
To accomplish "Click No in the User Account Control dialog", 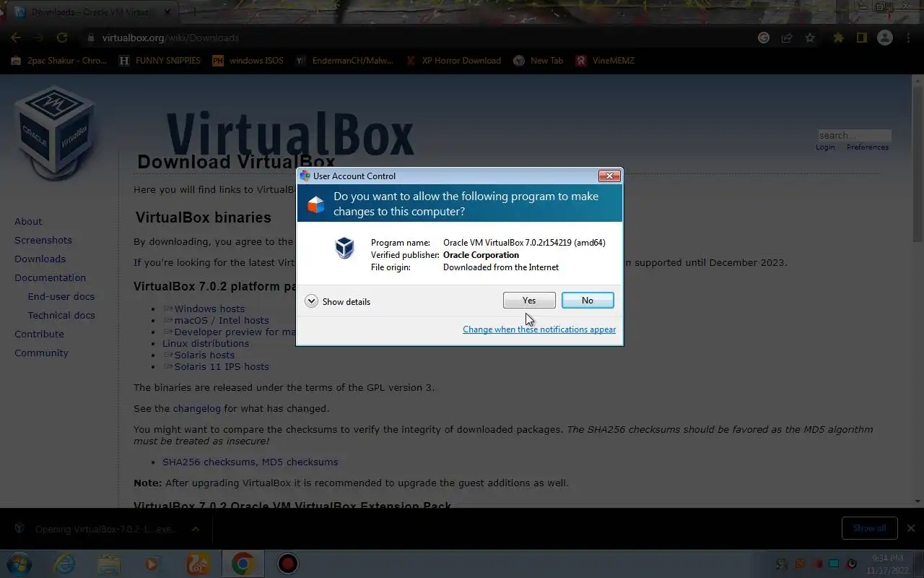I will click(588, 301).
